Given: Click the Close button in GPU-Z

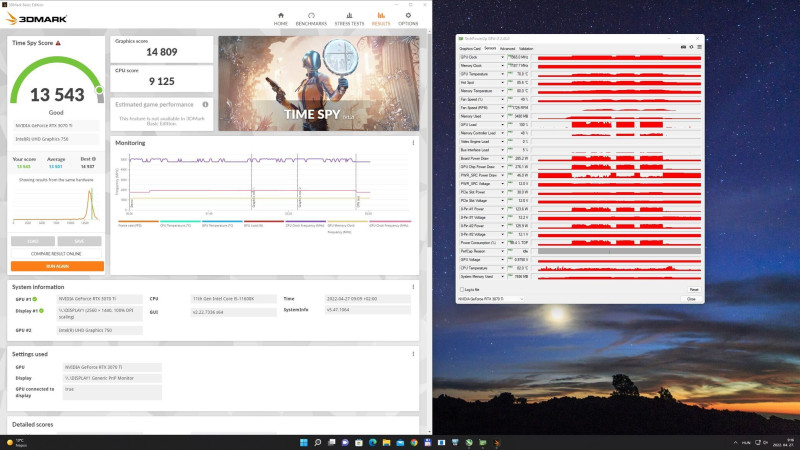Looking at the screenshot, I should [691, 299].
